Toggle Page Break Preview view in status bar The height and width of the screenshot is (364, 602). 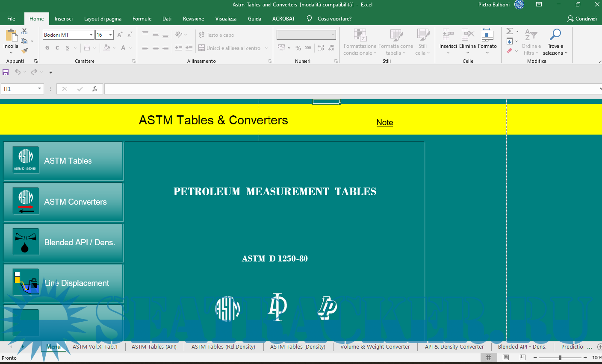[522, 357]
